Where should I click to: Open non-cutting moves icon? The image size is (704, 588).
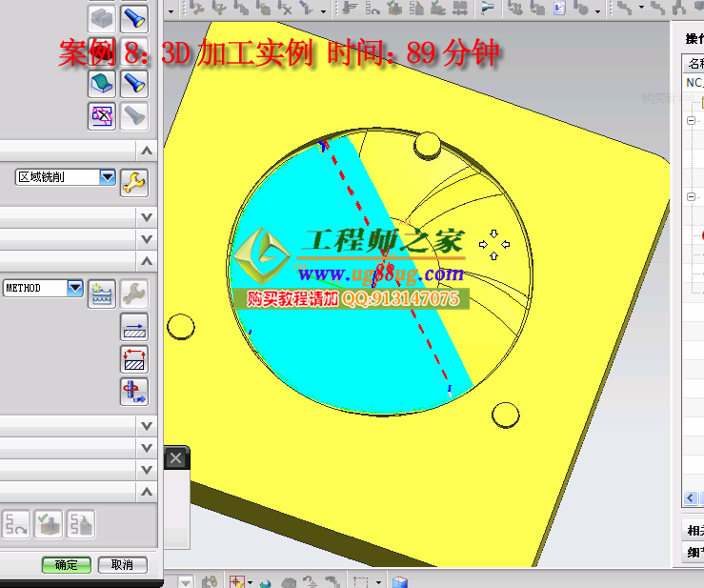[x=133, y=359]
